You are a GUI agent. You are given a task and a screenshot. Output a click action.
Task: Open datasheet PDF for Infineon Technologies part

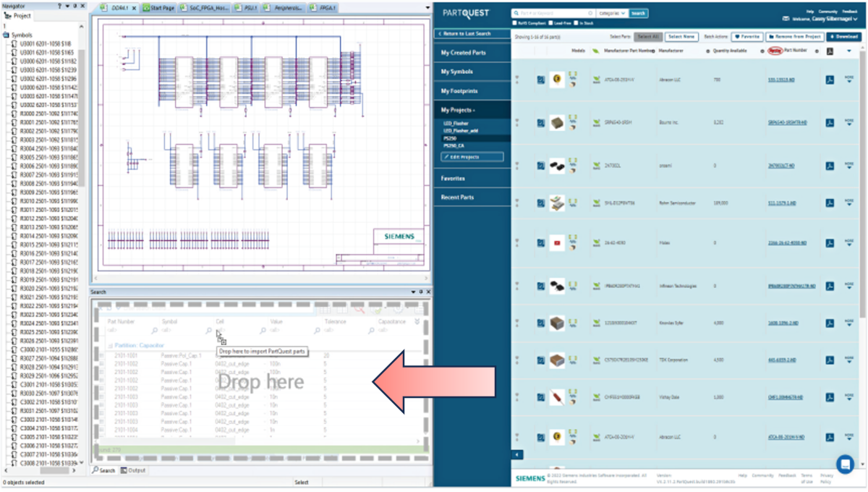pos(830,286)
